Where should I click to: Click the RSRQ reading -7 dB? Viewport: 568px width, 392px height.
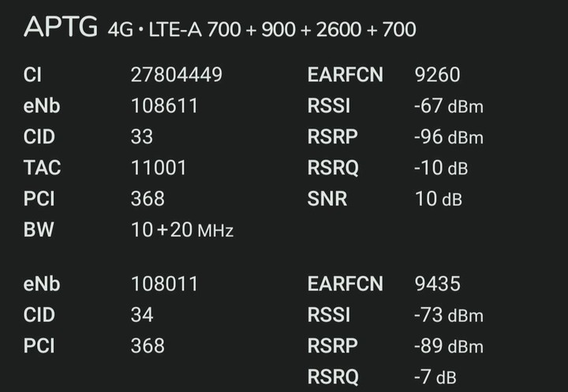(435, 377)
